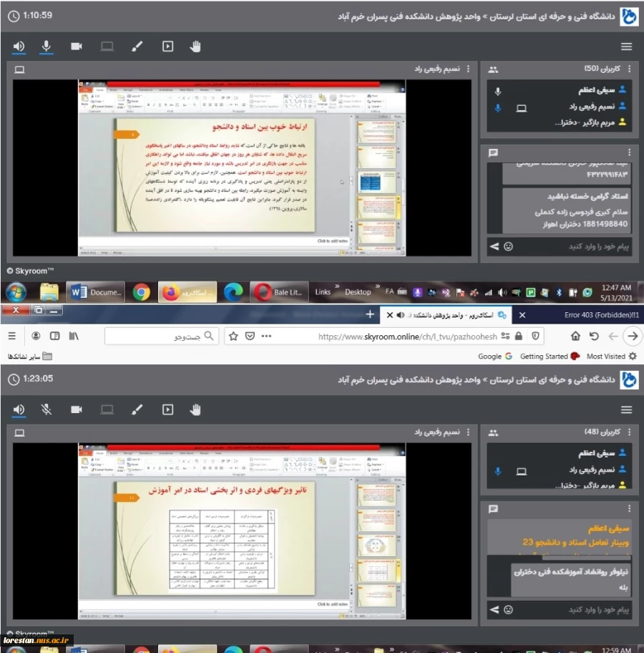The width and height of the screenshot is (644, 653).
Task: Open the Windows Start menu beside 12:47 AM taskbar
Action: pos(16,292)
